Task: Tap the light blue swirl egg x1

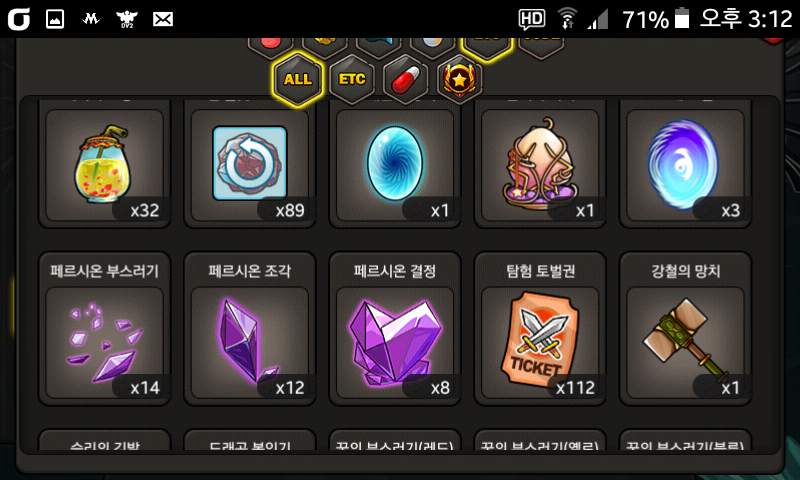Action: (395, 164)
